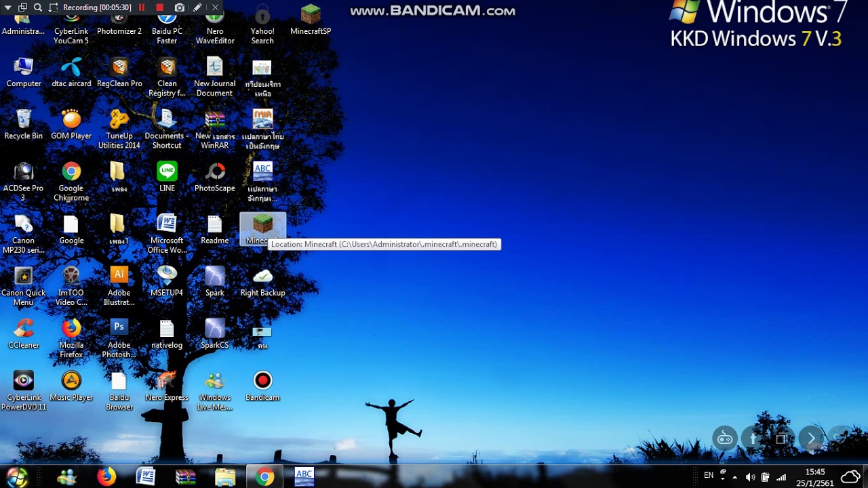Open the gamepad overlay button
This screenshot has width=868, height=488.
725,439
